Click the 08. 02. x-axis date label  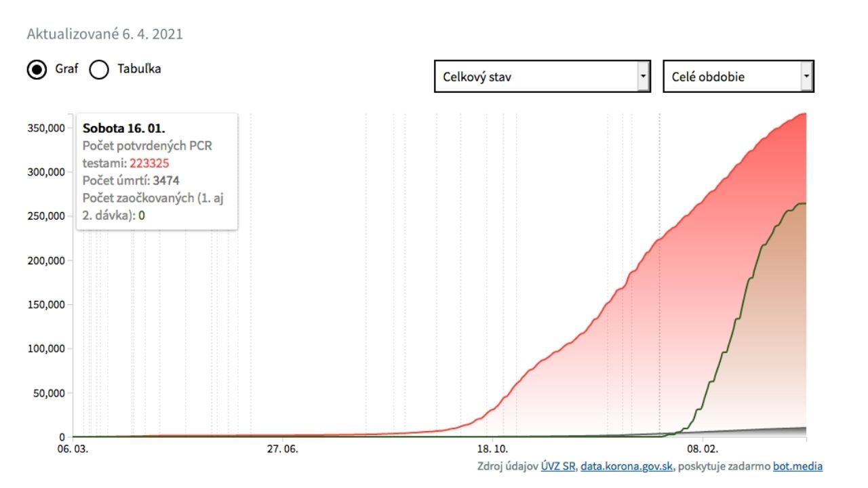[702, 449]
